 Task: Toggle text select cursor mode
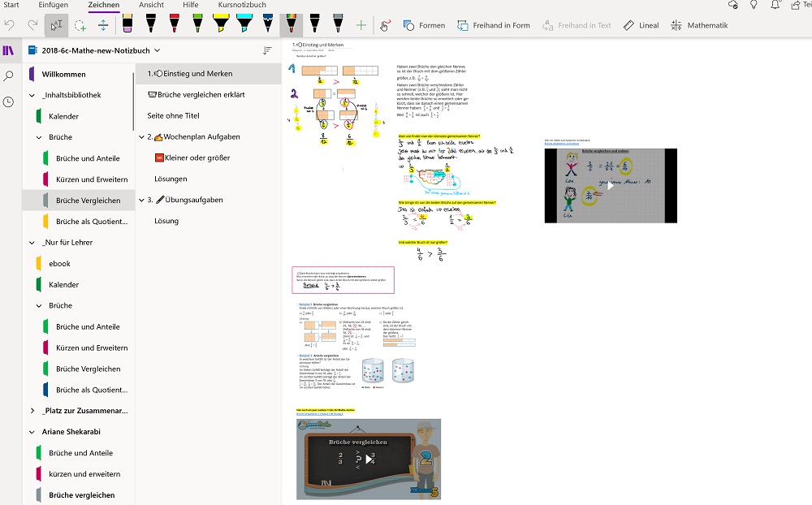56,25
